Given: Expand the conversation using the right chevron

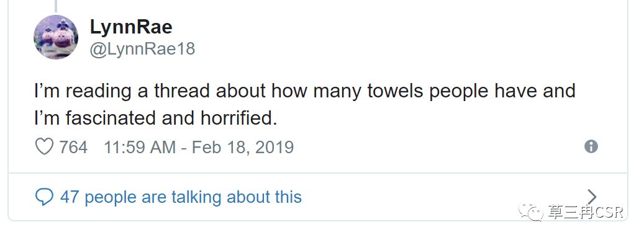Looking at the screenshot, I should coord(591,197).
